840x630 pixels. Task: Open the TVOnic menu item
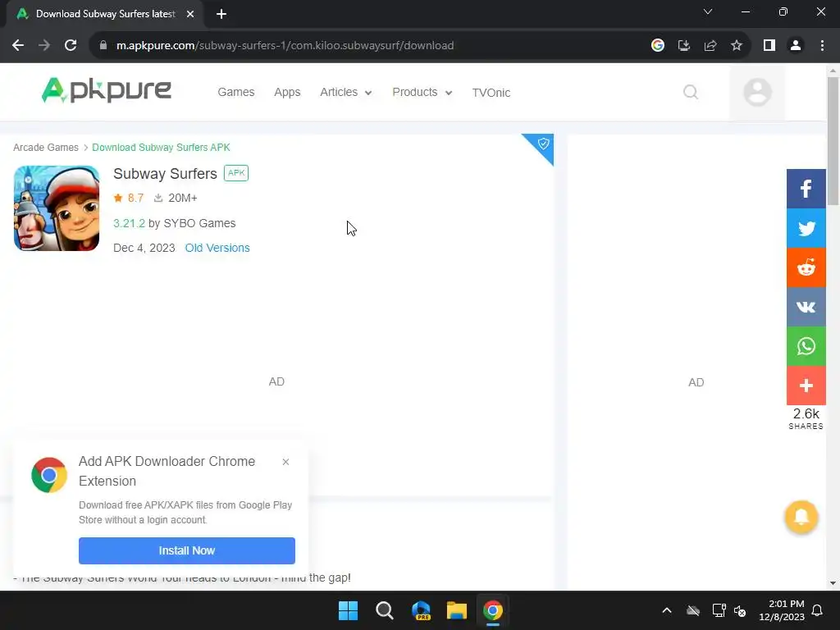491,93
